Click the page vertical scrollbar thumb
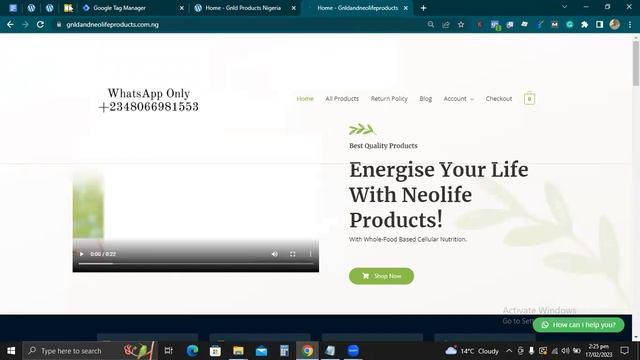This screenshot has width=640, height=360. (x=636, y=63)
